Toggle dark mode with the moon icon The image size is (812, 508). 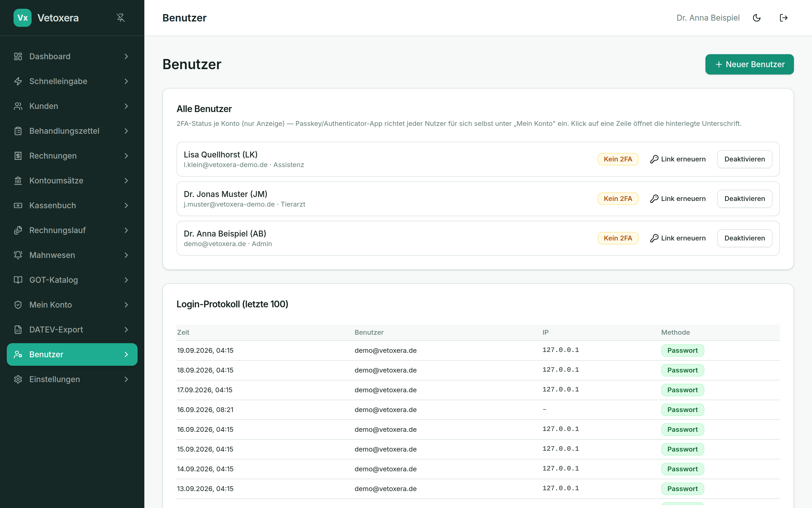click(757, 18)
